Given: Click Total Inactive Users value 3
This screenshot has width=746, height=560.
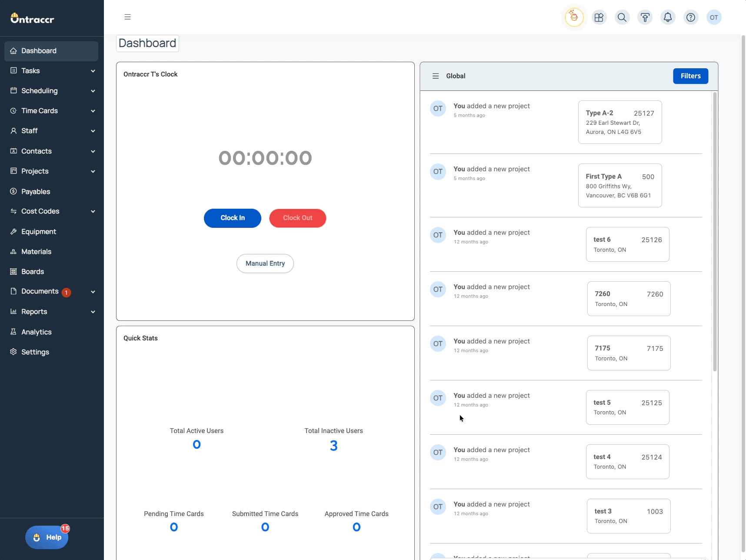Looking at the screenshot, I should click(333, 446).
